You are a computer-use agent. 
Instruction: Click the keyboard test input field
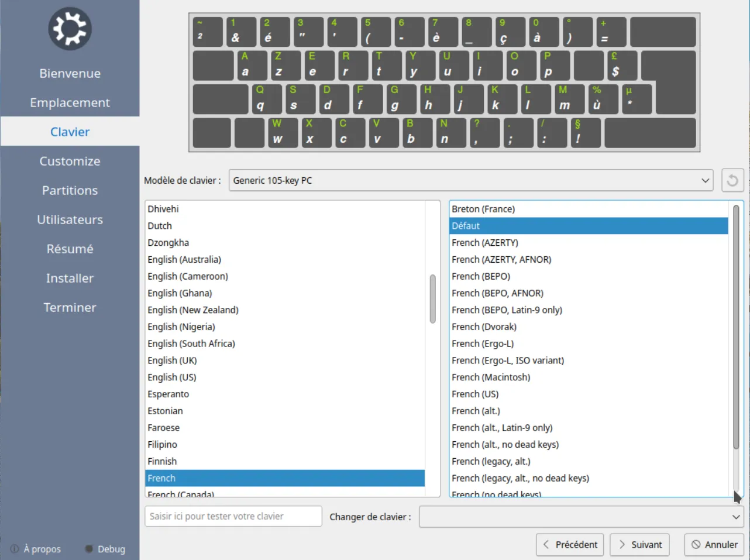233,516
